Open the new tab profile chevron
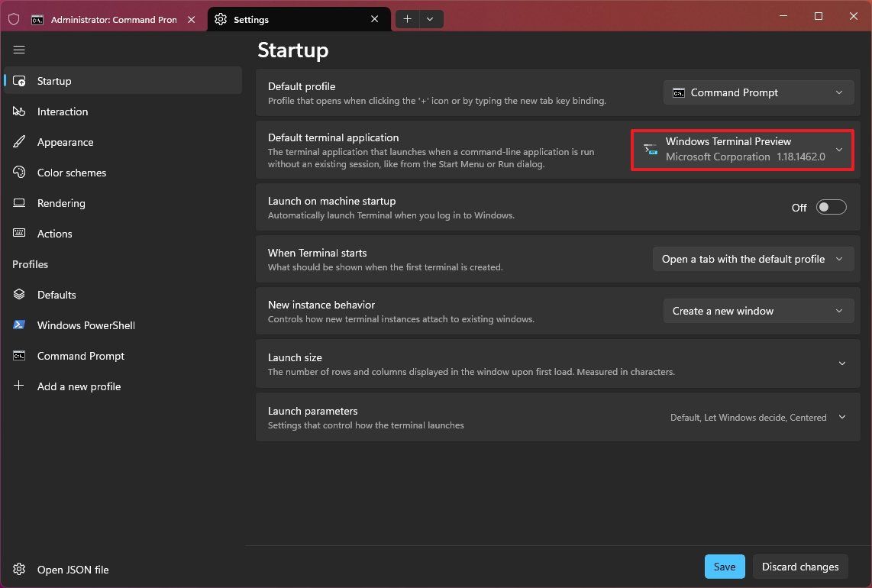This screenshot has width=872, height=588. pos(431,19)
